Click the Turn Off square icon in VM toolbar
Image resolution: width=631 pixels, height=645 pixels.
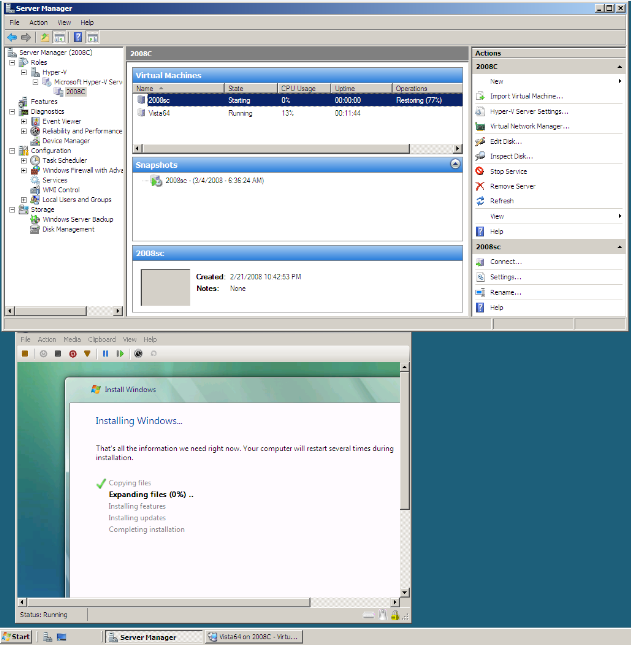tap(58, 353)
